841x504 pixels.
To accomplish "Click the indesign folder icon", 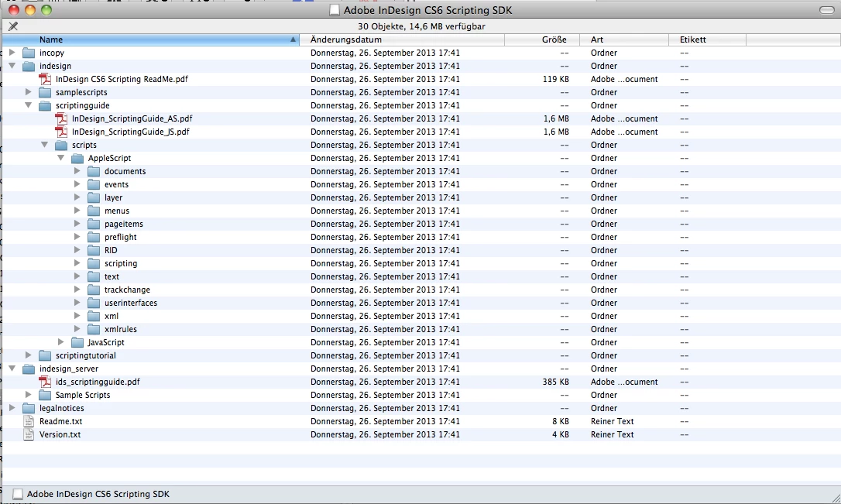I will click(29, 66).
